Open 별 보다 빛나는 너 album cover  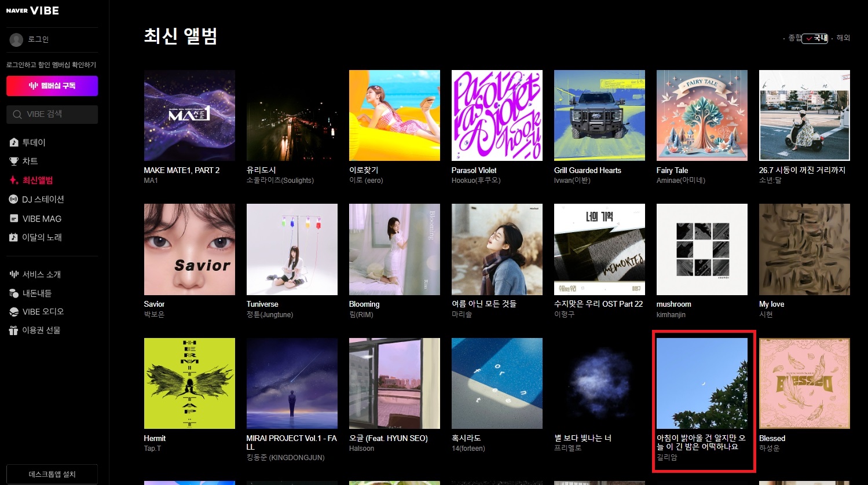coord(599,383)
